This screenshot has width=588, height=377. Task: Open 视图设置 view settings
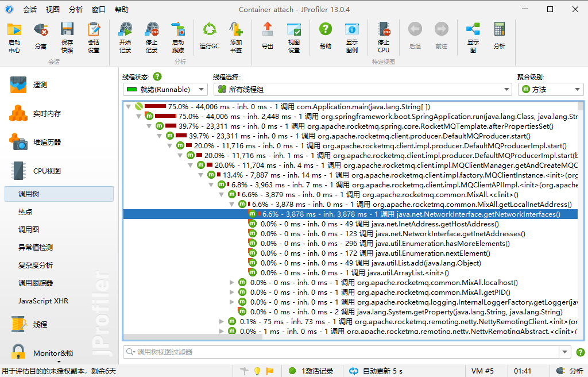pos(294,38)
